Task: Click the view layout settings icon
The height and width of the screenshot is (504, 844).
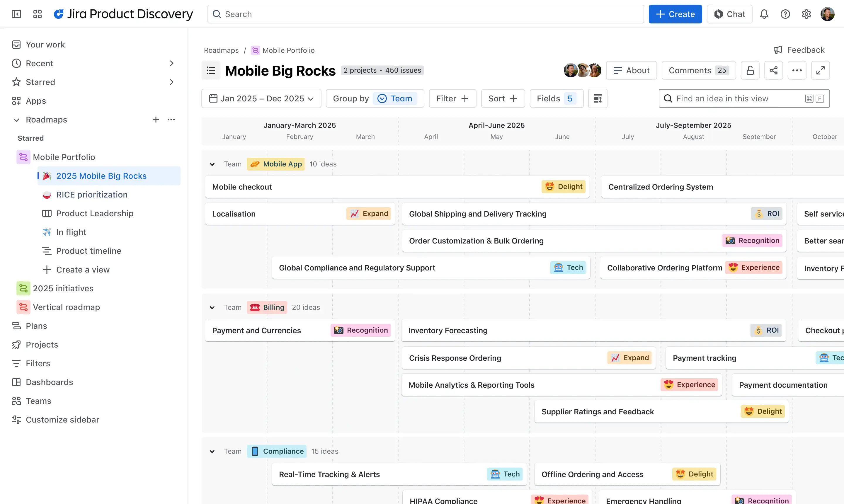Action: [598, 98]
